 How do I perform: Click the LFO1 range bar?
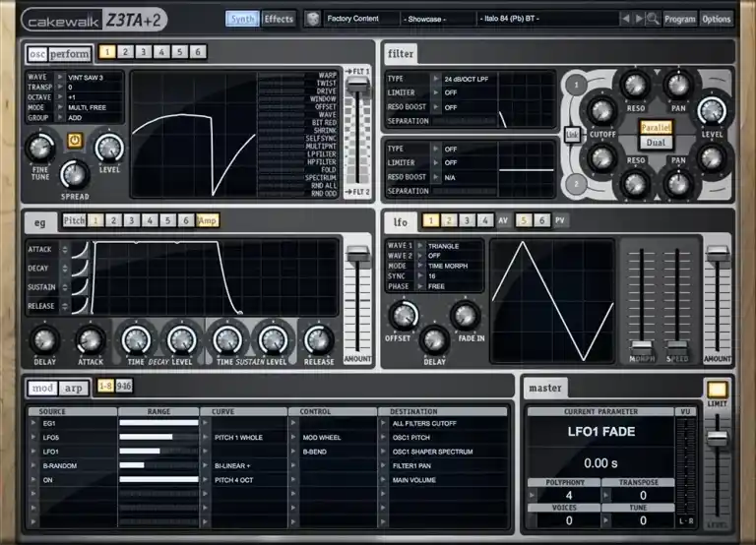[x=158, y=452]
